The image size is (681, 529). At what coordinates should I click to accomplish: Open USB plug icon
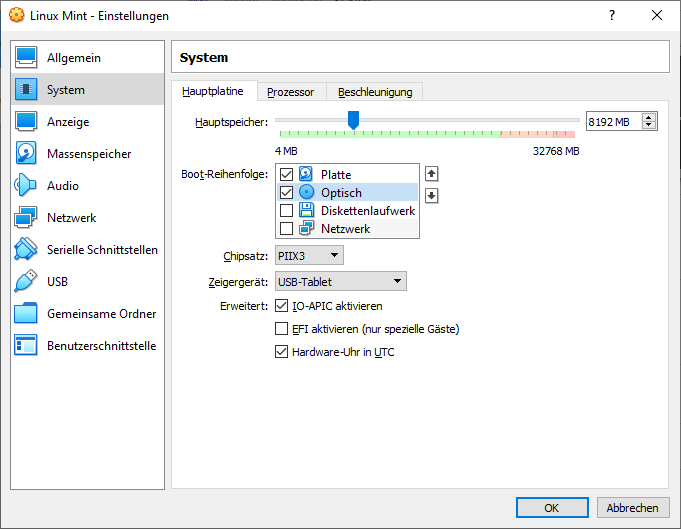(x=26, y=281)
